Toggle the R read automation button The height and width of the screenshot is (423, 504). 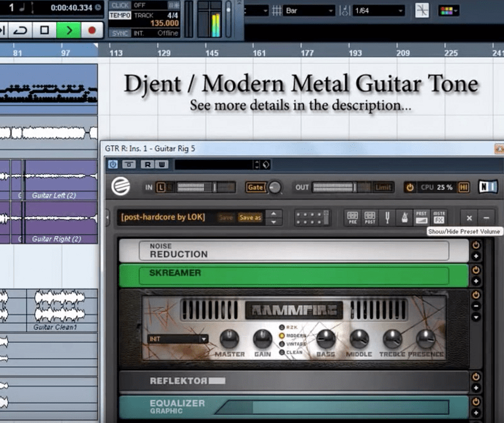coord(147,164)
